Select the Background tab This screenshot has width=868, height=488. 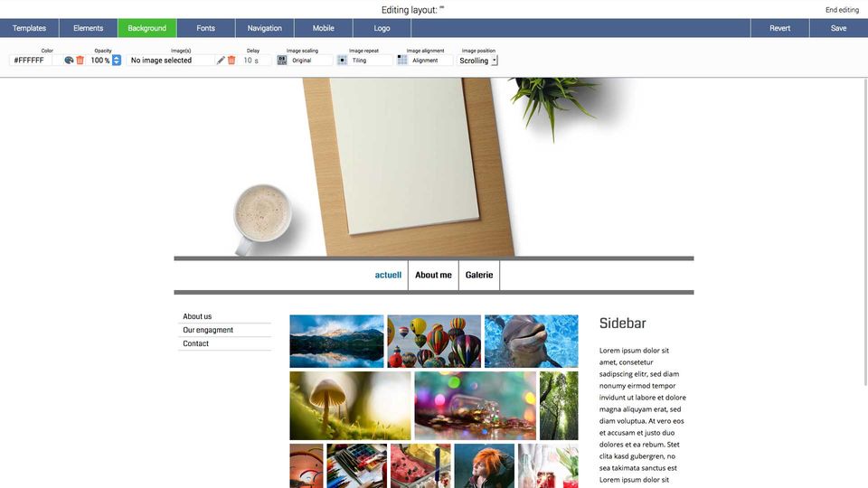click(x=146, y=28)
